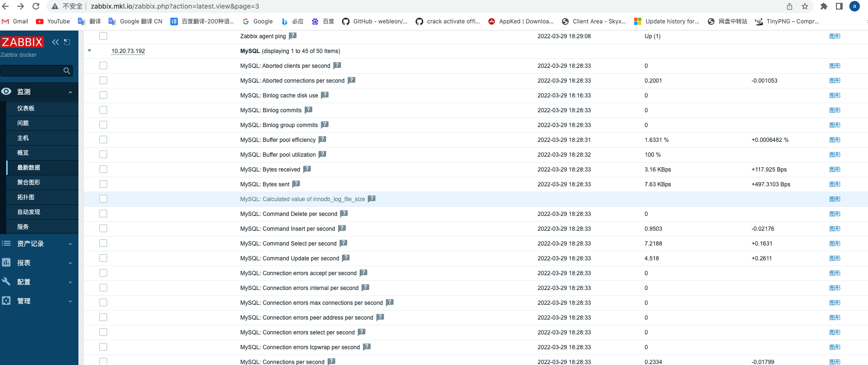Open the browser profile avatar
This screenshot has width=868, height=365.
coord(854,6)
